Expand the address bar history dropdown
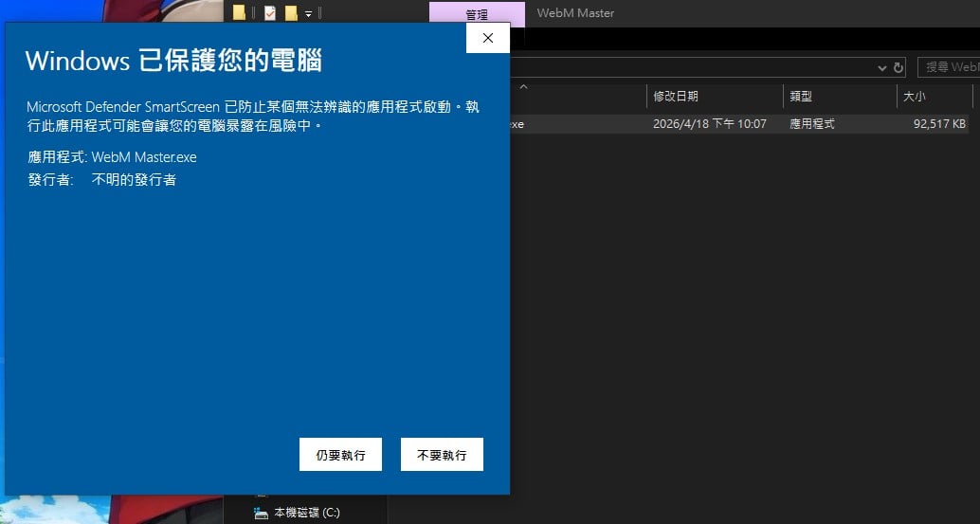Screen dimensions: 980x524 (x=881, y=67)
